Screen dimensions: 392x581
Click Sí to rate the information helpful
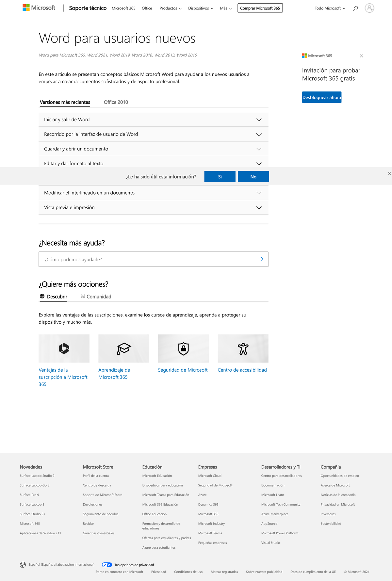pos(220,176)
